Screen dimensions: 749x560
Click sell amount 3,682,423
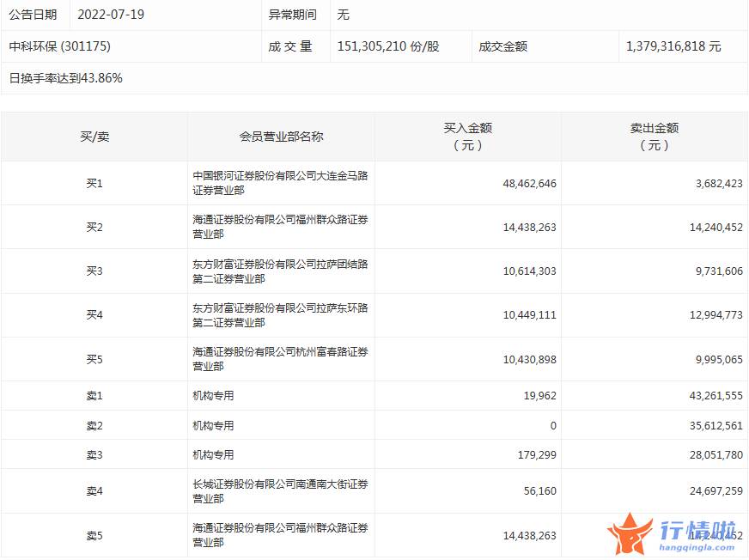pyautogui.click(x=719, y=184)
